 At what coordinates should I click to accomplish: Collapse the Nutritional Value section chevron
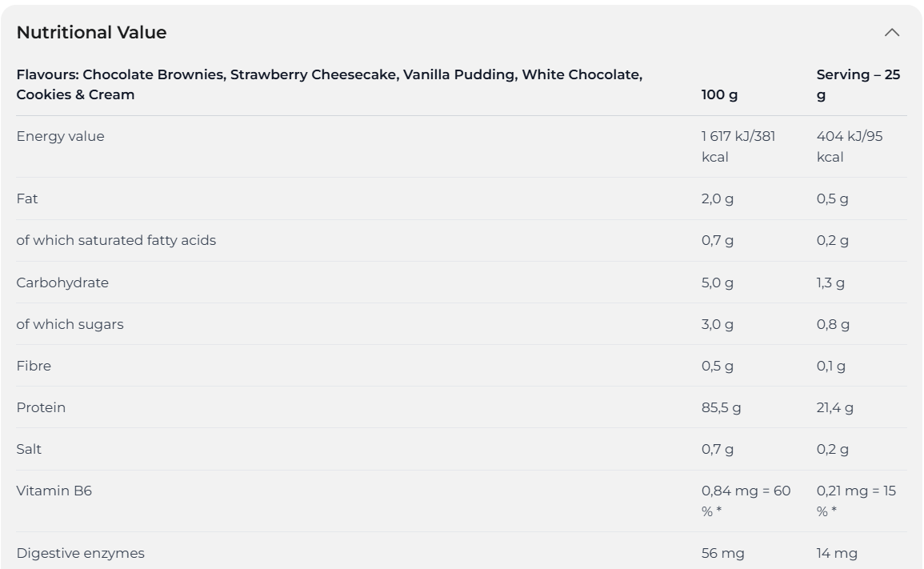pyautogui.click(x=891, y=33)
